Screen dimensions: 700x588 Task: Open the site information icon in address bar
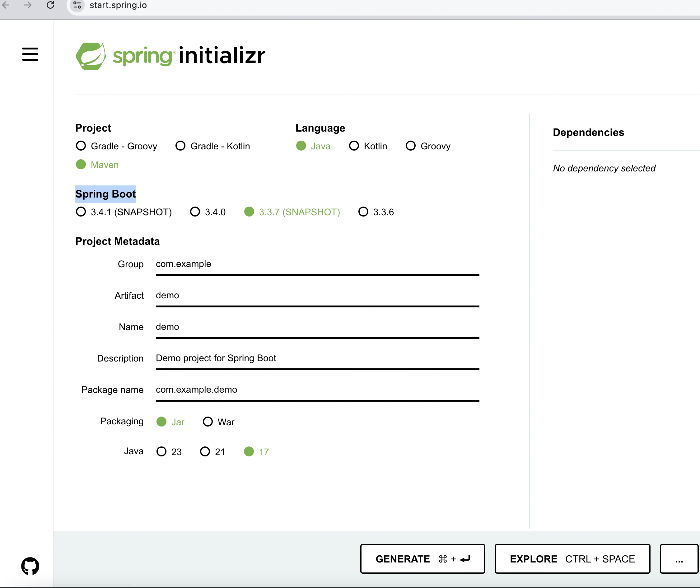pyautogui.click(x=77, y=5)
